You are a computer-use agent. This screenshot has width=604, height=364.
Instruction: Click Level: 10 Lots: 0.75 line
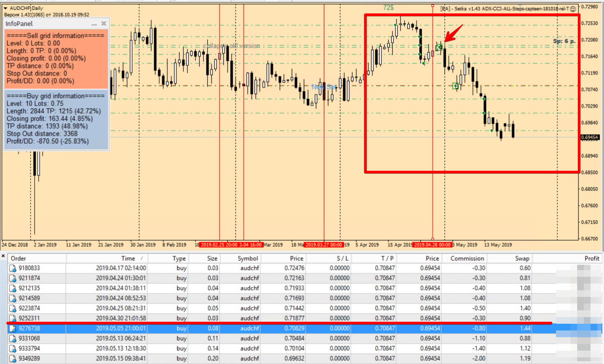[35, 104]
